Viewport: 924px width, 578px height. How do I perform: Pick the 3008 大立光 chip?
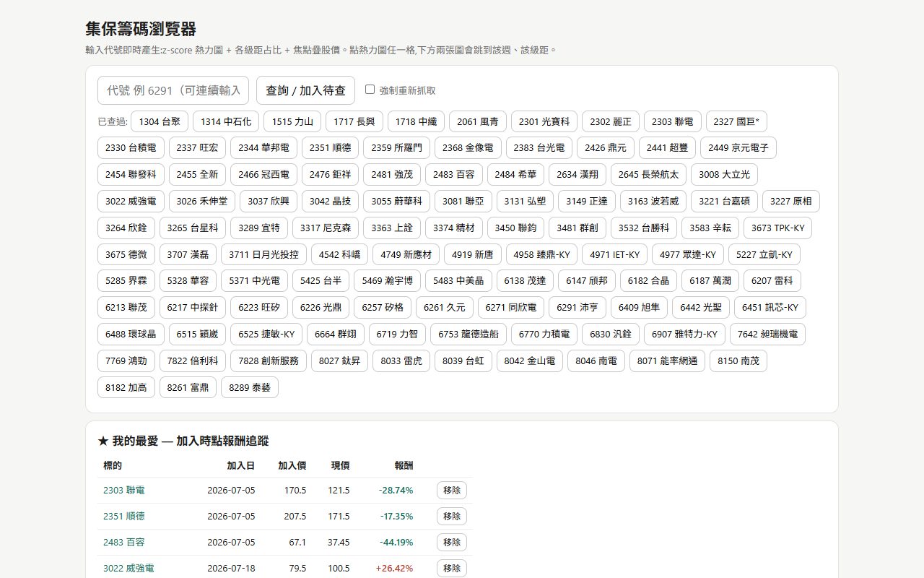click(x=724, y=175)
